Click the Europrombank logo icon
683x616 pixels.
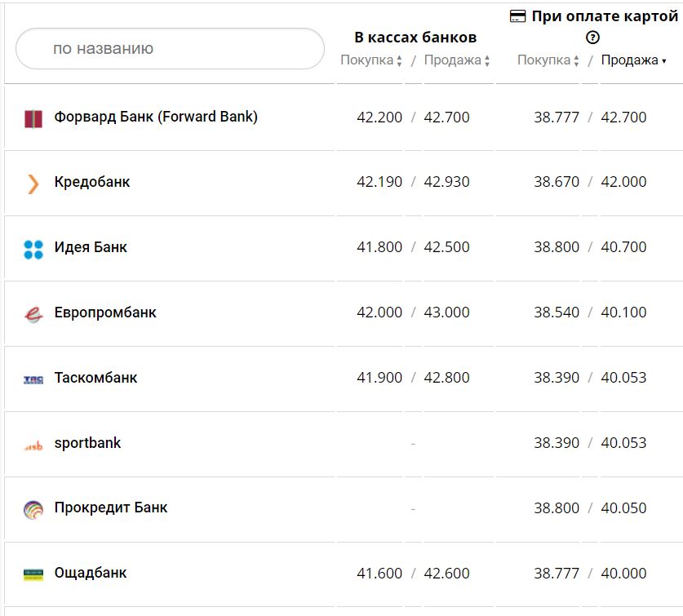(33, 314)
